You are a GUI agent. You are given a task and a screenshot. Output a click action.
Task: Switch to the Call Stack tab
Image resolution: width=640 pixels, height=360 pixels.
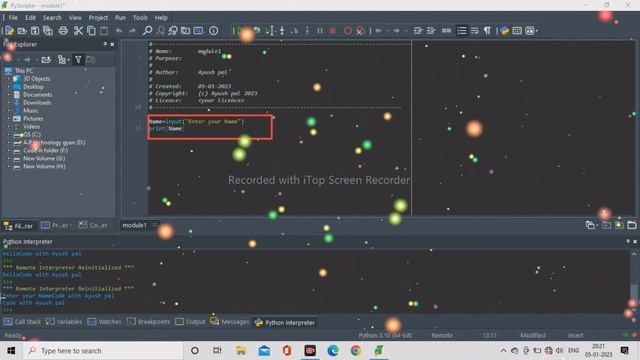(x=22, y=322)
